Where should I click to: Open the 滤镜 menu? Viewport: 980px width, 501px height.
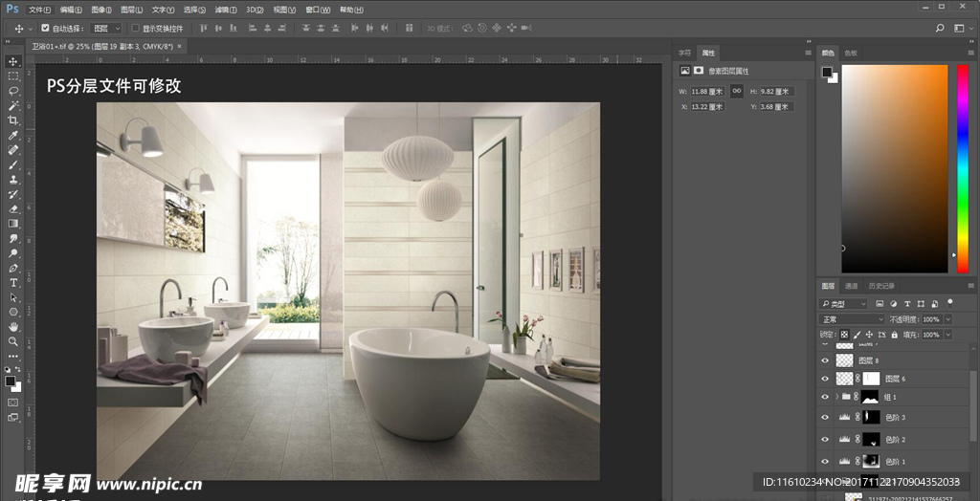[226, 9]
